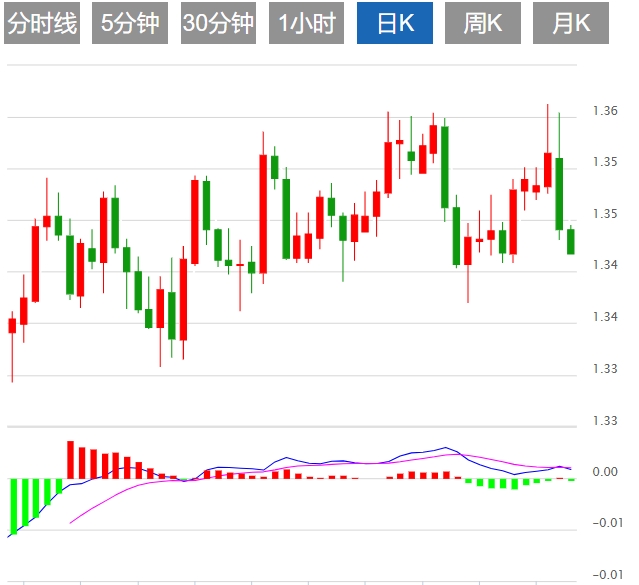Viewport: 639px width, 585px height.
Task: Switch to the 分时线 chart tab
Action: [42, 23]
